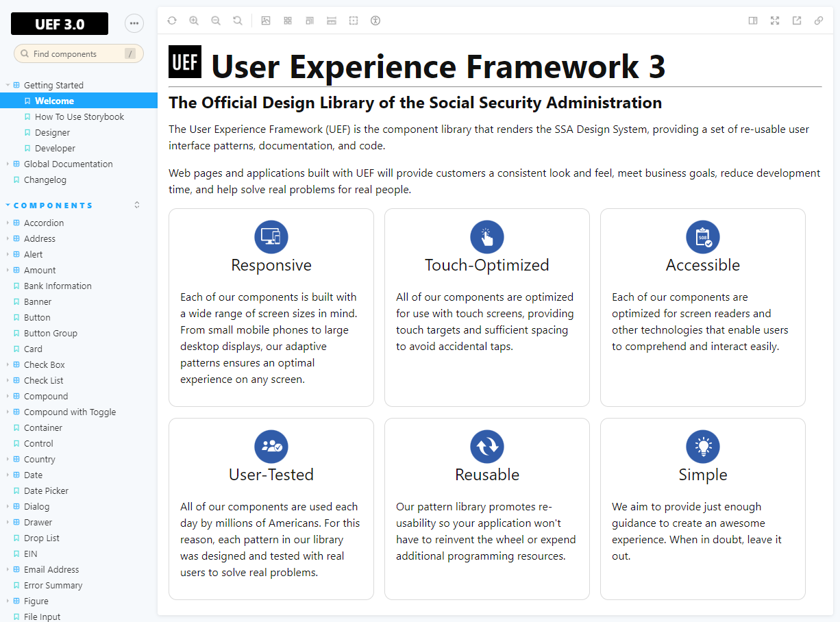The image size is (840, 622).
Task: Toggle the addons panel visibility
Action: coord(753,21)
